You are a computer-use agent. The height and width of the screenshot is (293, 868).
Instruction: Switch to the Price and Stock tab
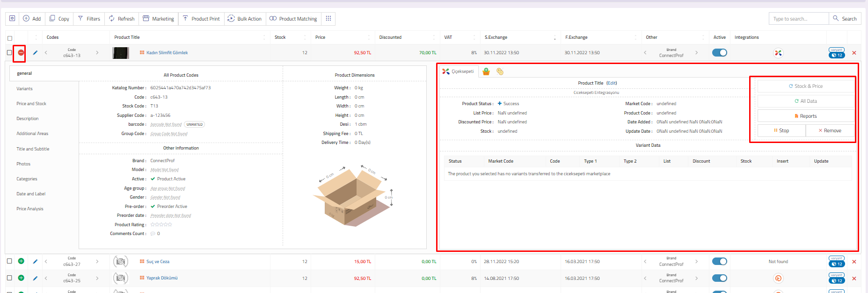pos(31,104)
